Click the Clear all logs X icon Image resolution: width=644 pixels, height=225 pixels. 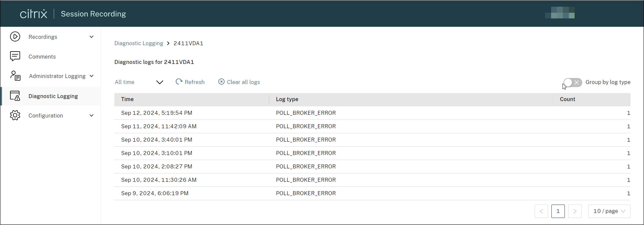[x=221, y=82]
